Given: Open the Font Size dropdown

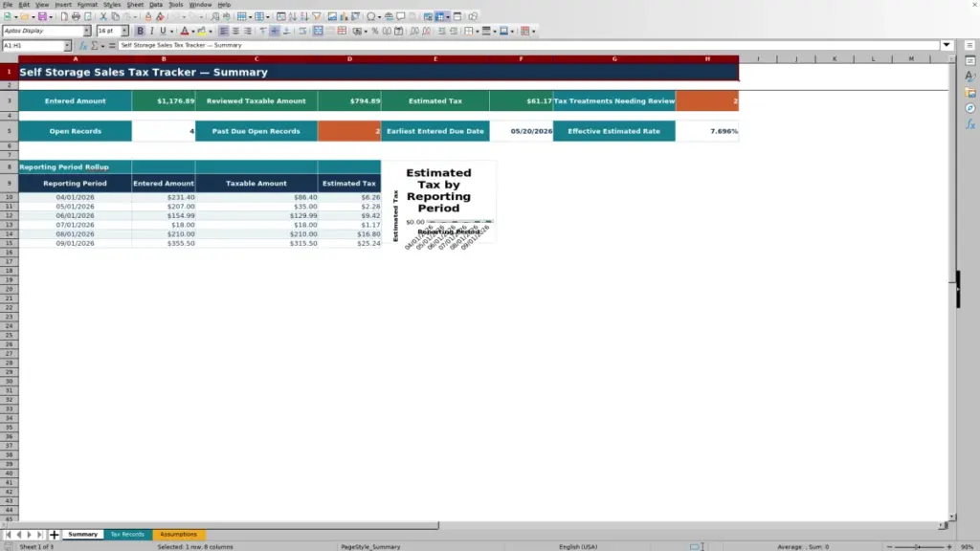Looking at the screenshot, I should pyautogui.click(x=124, y=32).
